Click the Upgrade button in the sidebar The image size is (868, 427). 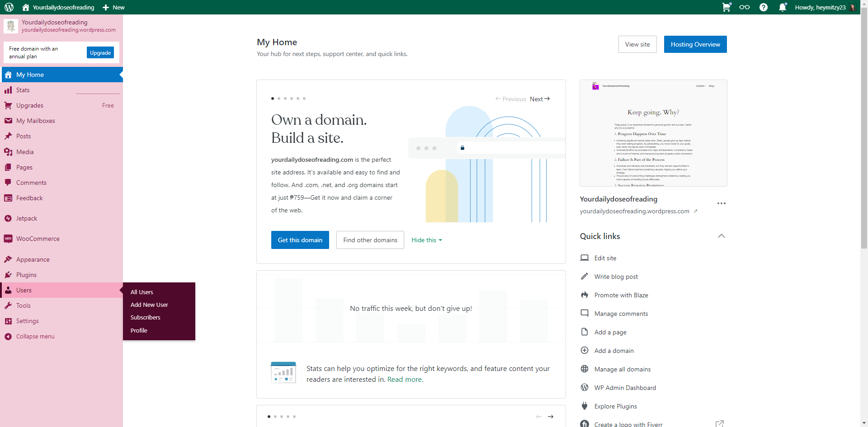click(x=100, y=52)
